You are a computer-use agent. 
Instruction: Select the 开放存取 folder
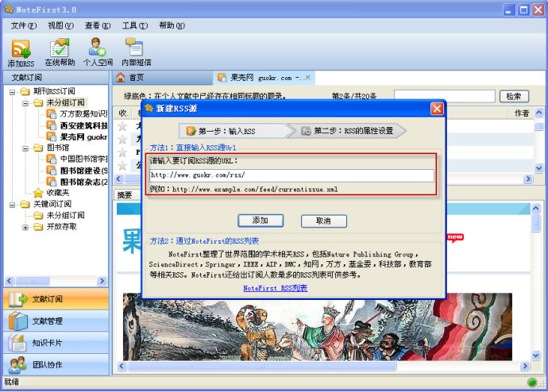[56, 227]
